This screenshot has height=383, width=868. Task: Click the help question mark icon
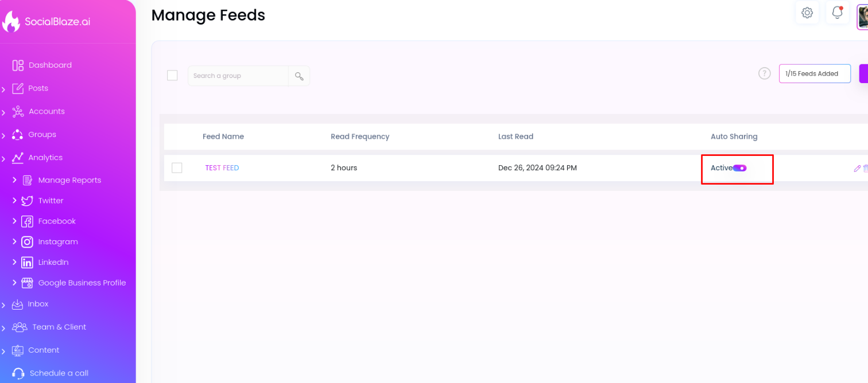click(764, 73)
